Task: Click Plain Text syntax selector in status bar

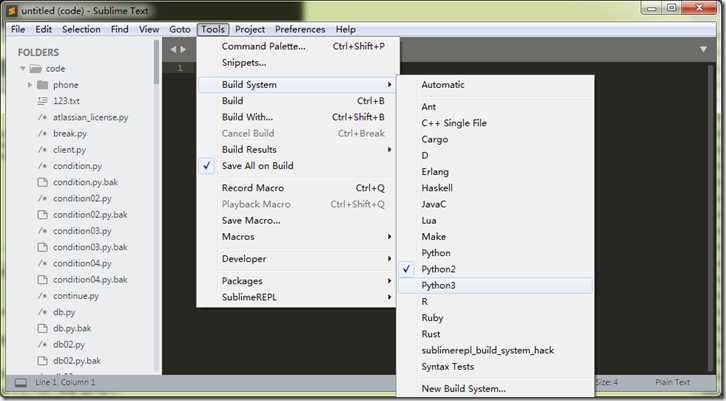Action: [673, 382]
